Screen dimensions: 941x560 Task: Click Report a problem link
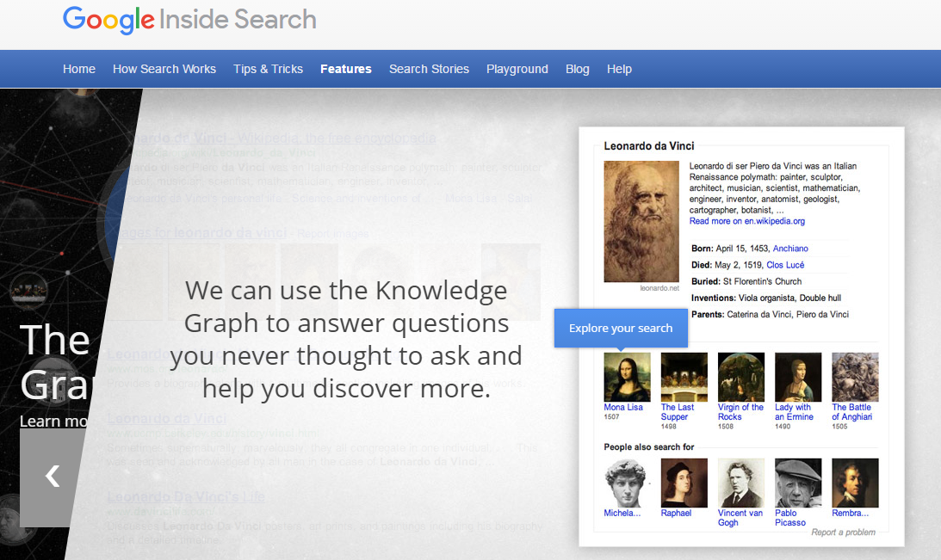click(843, 532)
